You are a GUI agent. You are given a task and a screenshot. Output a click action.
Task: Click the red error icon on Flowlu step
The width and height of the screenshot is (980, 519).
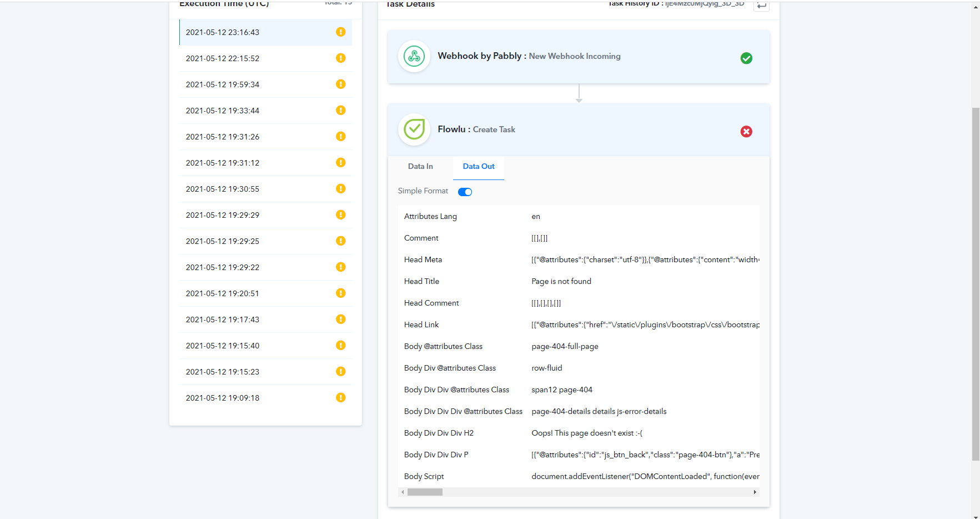tap(746, 132)
